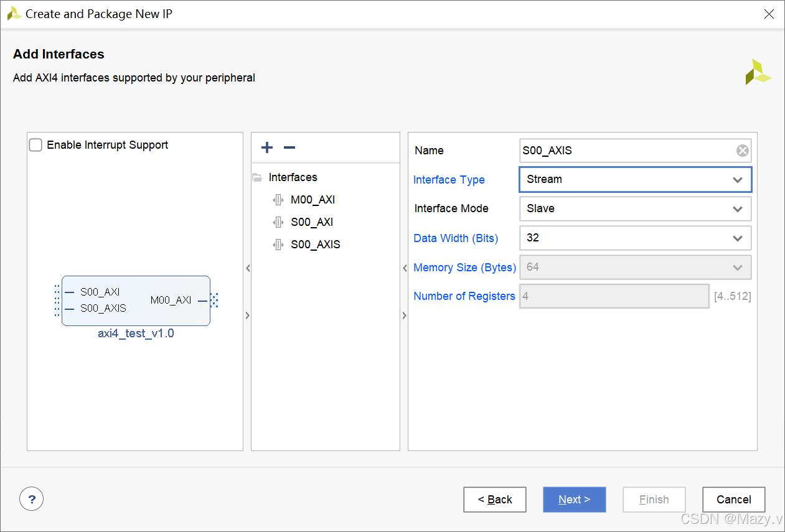Viewport: 785px width, 532px height.
Task: Open the Data Width (Bits) dropdown
Action: click(635, 238)
